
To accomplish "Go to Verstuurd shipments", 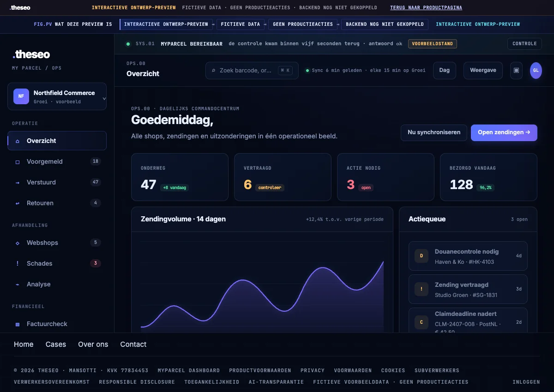I will coord(57,183).
